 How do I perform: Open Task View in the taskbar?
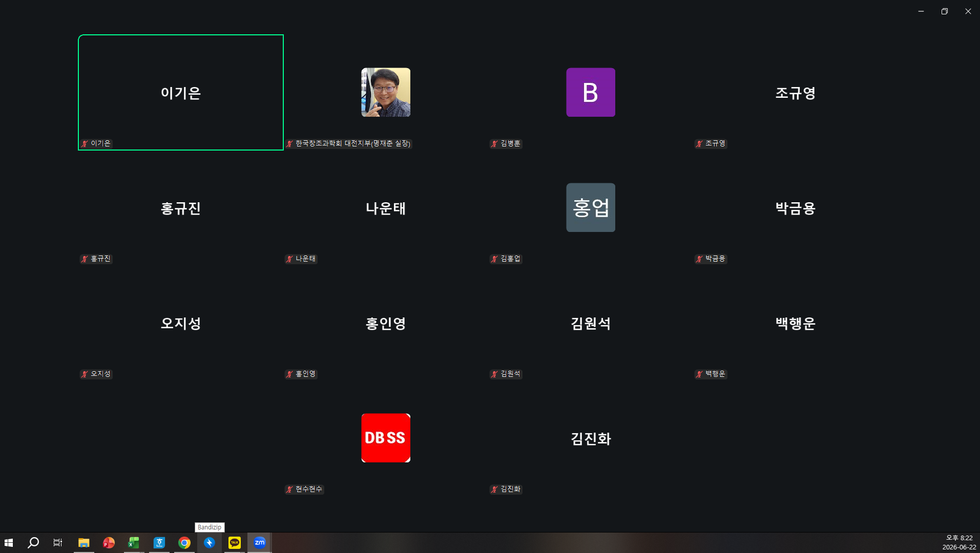(58, 543)
